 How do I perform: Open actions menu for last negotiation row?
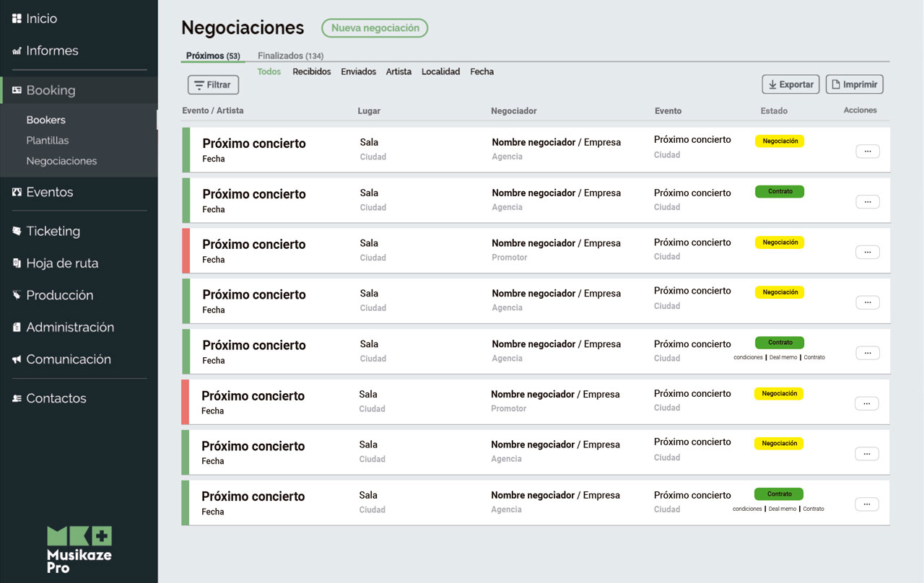click(x=866, y=504)
